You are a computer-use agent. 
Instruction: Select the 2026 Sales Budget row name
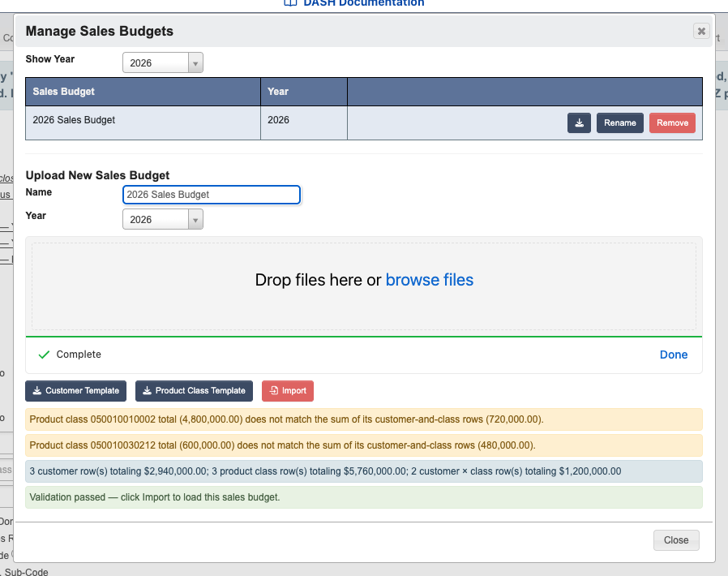pos(74,120)
